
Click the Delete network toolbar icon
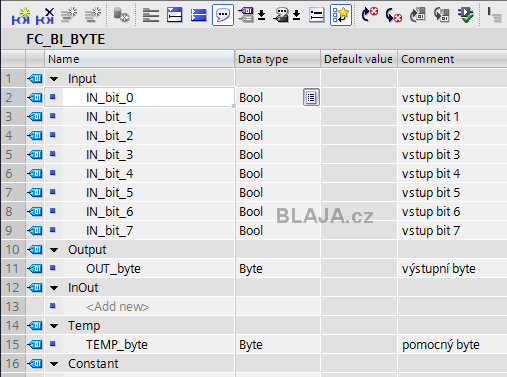pos(45,16)
